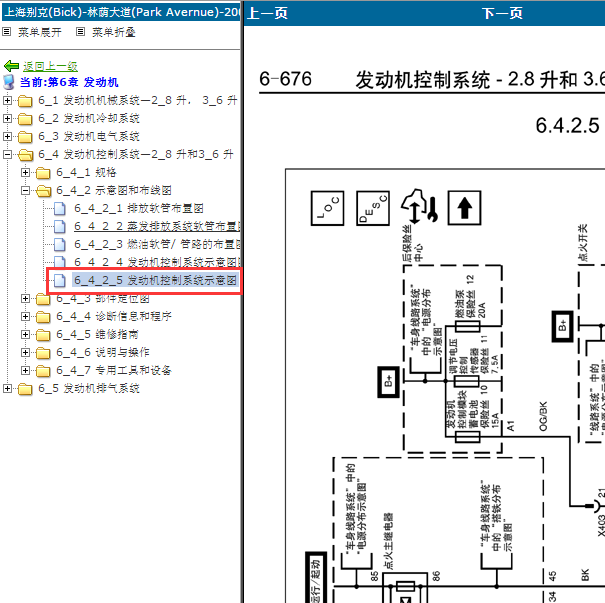Click page icon for 6_4_2_1 排放软管布置图

tap(59, 209)
